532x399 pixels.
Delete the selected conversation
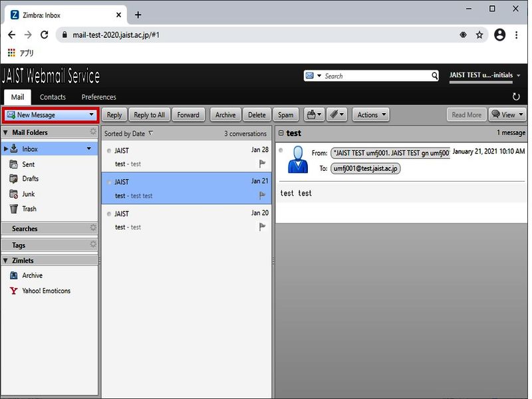[257, 115]
